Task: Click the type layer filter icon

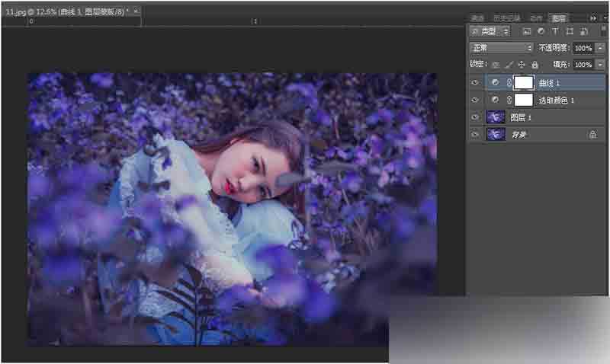Action: [555, 31]
